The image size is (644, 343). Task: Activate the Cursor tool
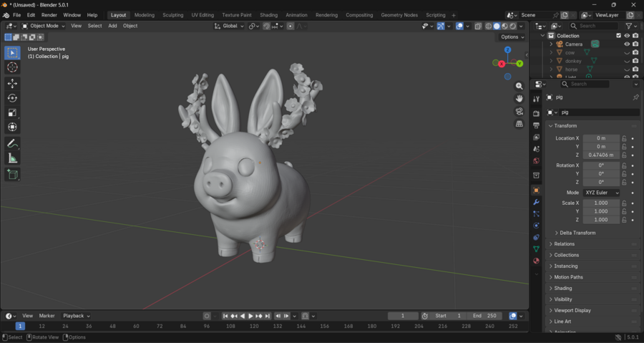click(x=12, y=67)
